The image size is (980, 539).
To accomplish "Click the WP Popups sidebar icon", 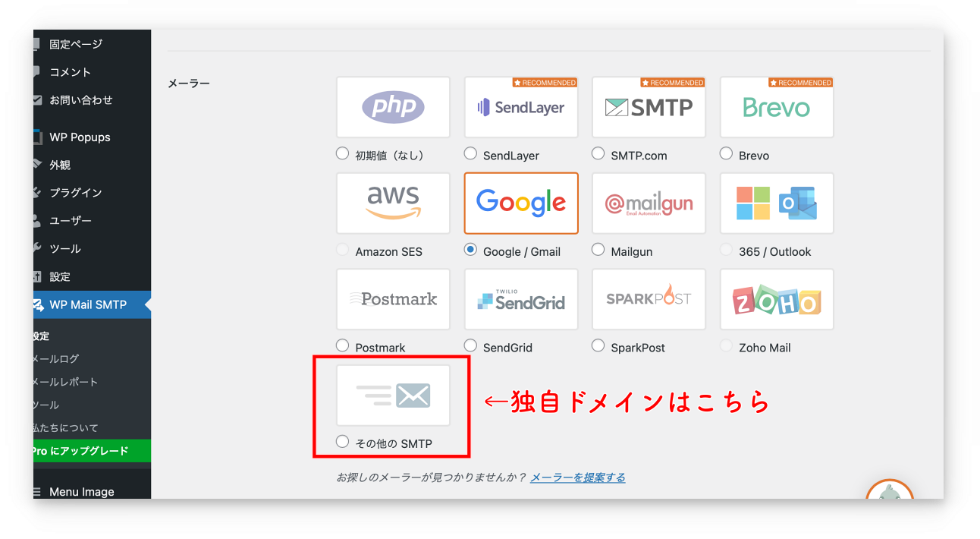I will tap(38, 137).
